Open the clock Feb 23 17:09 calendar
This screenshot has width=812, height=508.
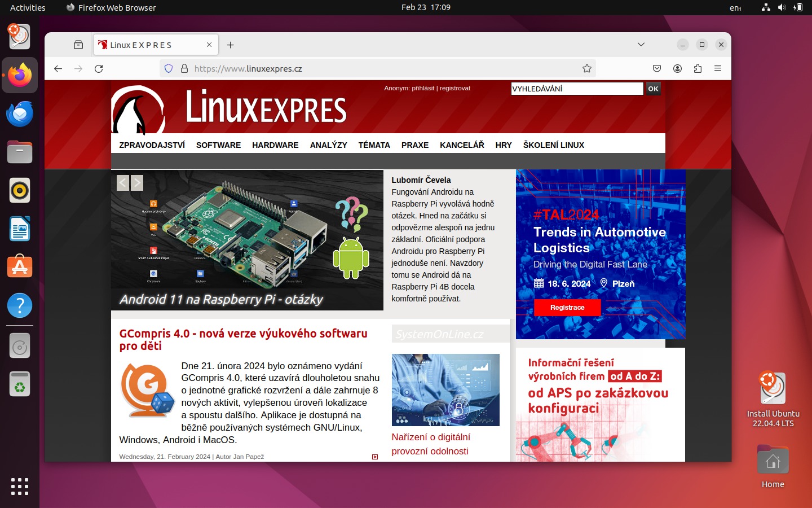tap(426, 7)
